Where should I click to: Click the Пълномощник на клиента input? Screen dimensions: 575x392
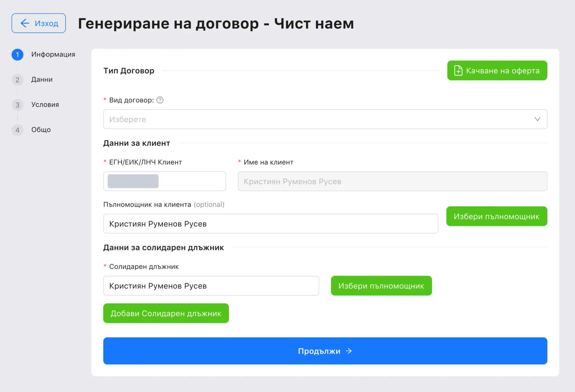point(271,224)
